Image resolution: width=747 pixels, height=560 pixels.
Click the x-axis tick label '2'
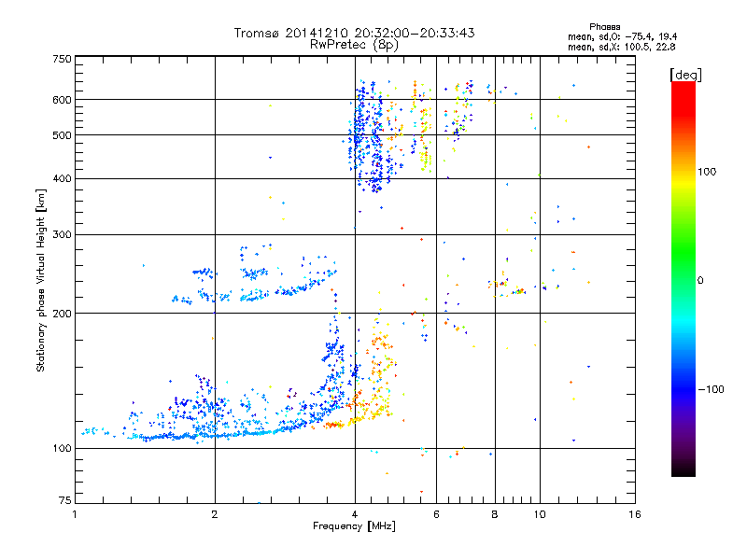click(215, 514)
